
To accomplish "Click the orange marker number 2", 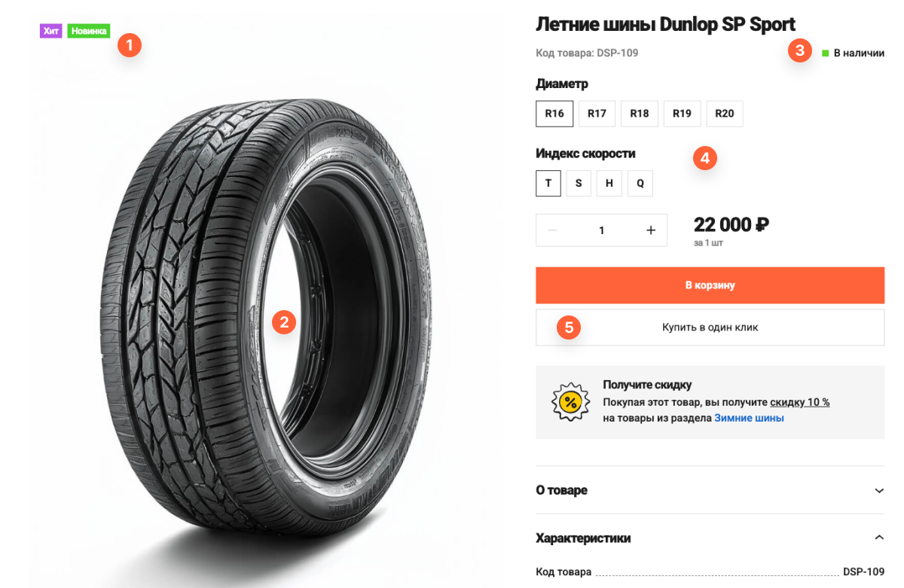I will point(283,322).
